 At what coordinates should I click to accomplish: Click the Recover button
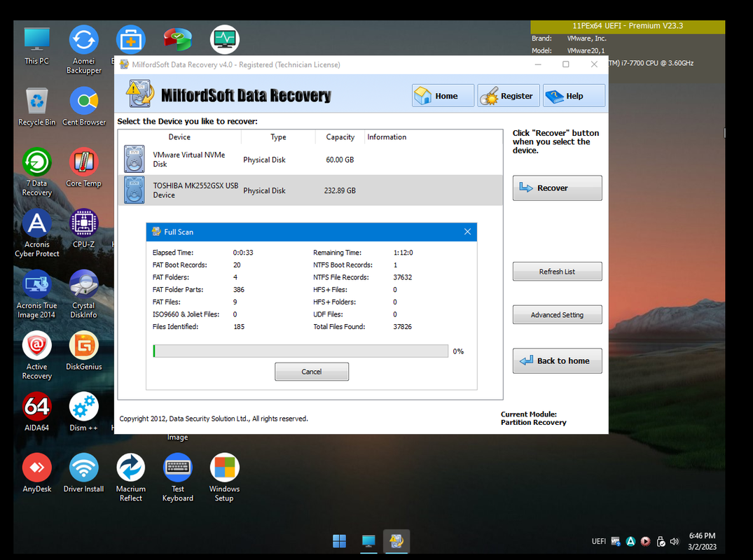click(x=557, y=188)
